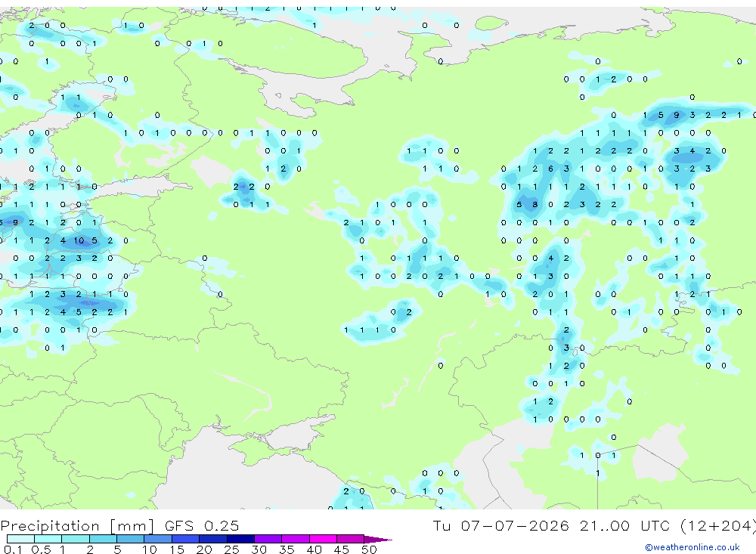This screenshot has height=554, width=756.
Task: Choose the 25–30 mm dark navy legend swatch
Action: tap(240, 539)
